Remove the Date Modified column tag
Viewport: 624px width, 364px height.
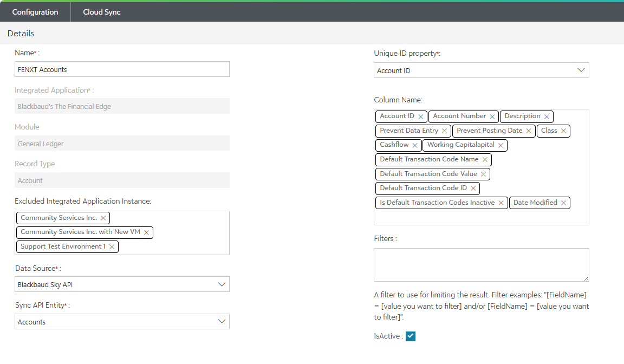(563, 203)
